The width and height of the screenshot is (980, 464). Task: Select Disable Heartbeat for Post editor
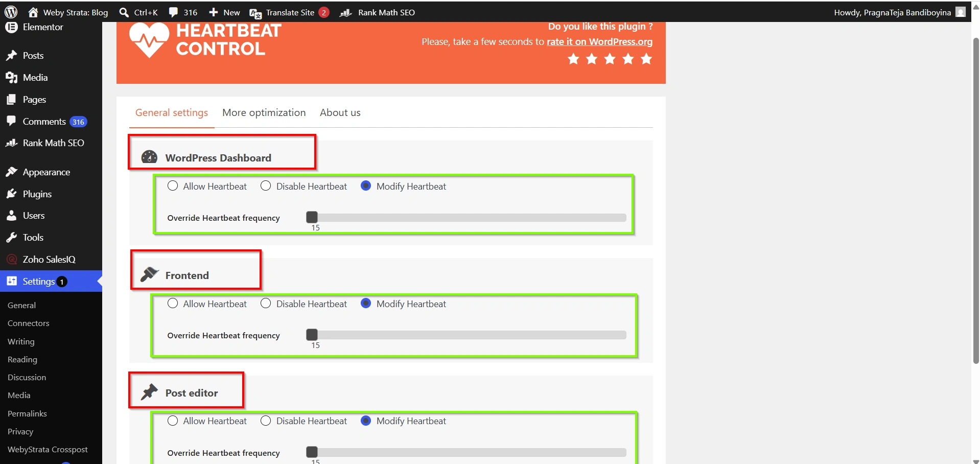266,421
